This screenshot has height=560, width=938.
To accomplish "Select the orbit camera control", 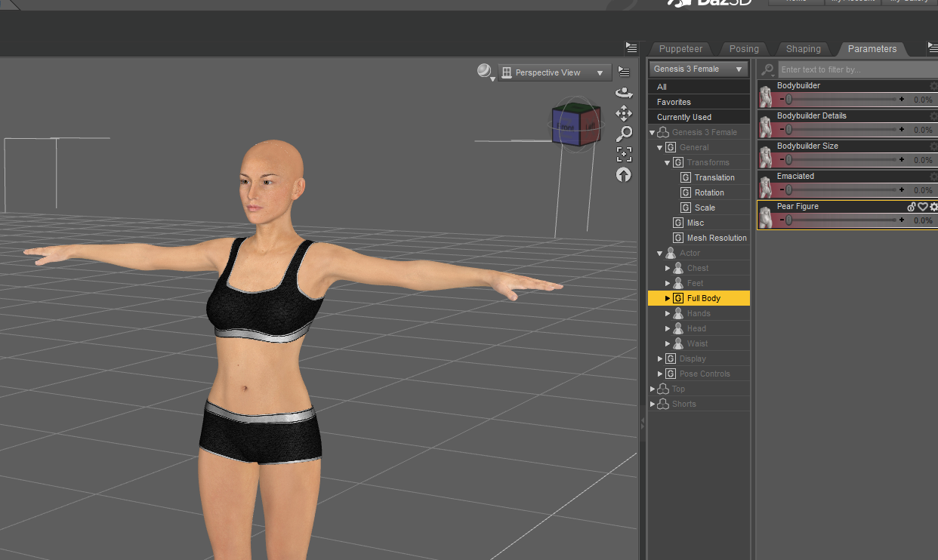I will 624,93.
